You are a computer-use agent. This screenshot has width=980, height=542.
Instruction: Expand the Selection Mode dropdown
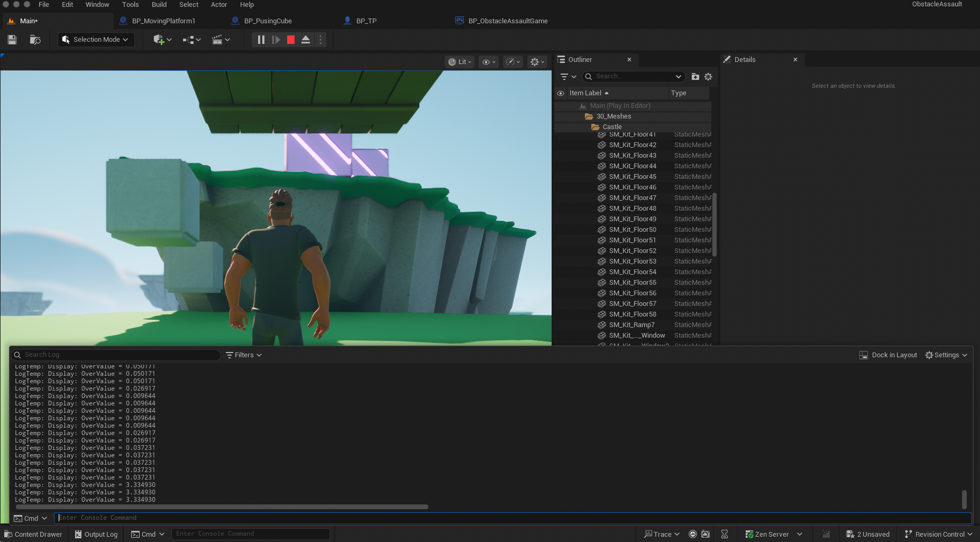(x=96, y=40)
